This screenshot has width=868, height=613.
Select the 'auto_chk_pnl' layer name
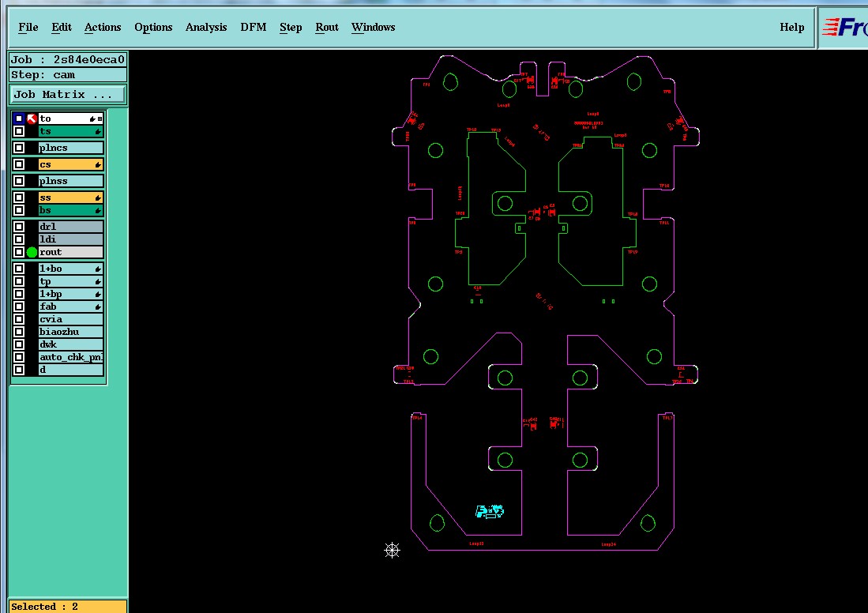coord(70,357)
